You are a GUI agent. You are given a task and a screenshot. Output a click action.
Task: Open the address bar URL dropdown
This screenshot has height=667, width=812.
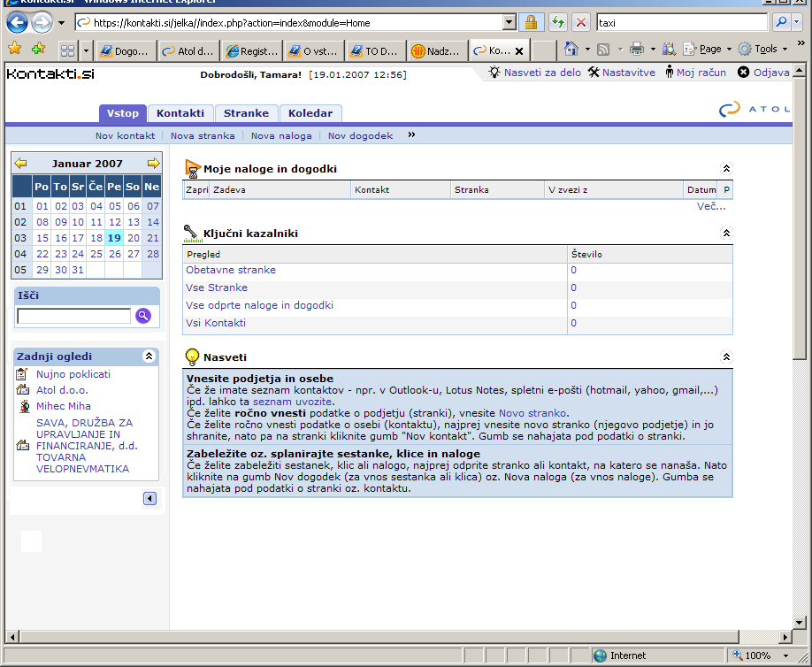pyautogui.click(x=509, y=22)
